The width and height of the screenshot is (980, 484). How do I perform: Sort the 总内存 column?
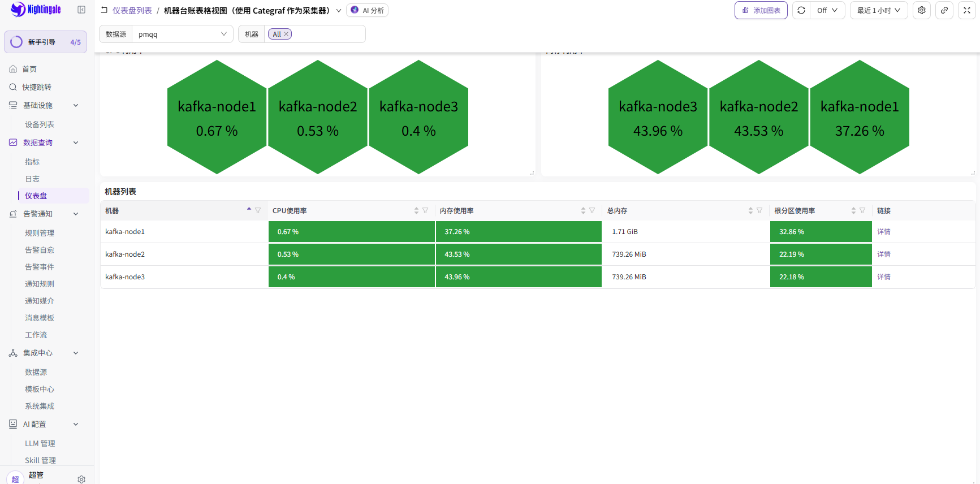(x=750, y=210)
